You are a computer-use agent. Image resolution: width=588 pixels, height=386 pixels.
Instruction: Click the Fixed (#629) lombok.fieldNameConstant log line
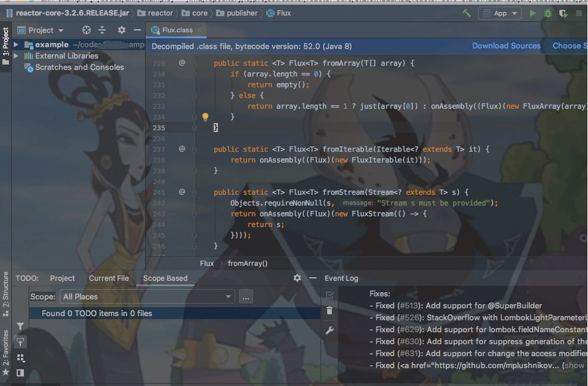[478, 330]
